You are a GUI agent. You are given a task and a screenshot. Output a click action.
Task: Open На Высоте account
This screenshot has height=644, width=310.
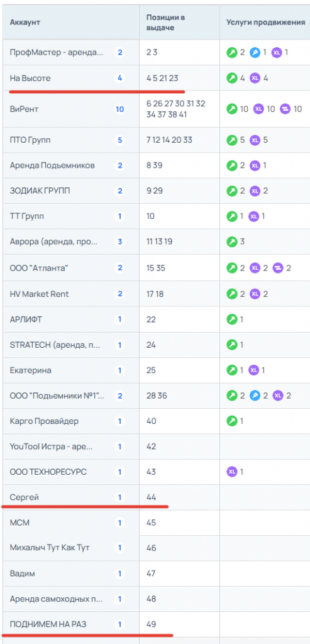click(x=30, y=77)
